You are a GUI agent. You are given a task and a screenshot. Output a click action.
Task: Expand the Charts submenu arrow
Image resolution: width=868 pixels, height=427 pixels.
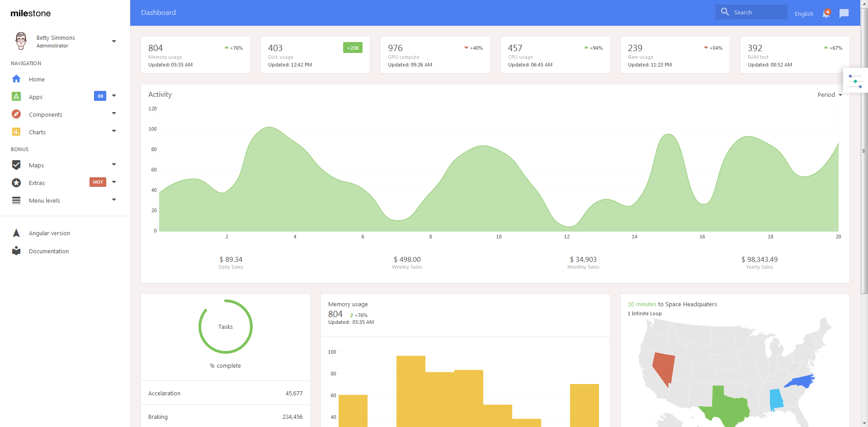114,131
